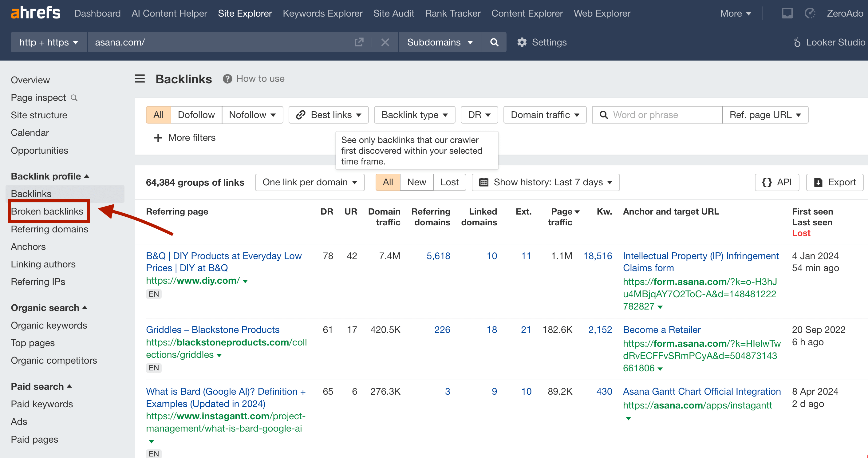Expand the Domain traffic filter dropdown
This screenshot has width=868, height=458.
tap(545, 115)
